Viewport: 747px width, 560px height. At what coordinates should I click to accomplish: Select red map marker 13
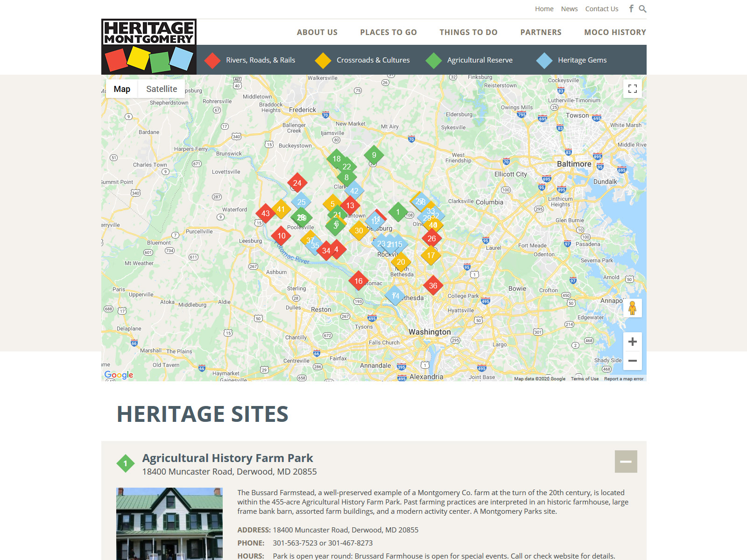[350, 205]
